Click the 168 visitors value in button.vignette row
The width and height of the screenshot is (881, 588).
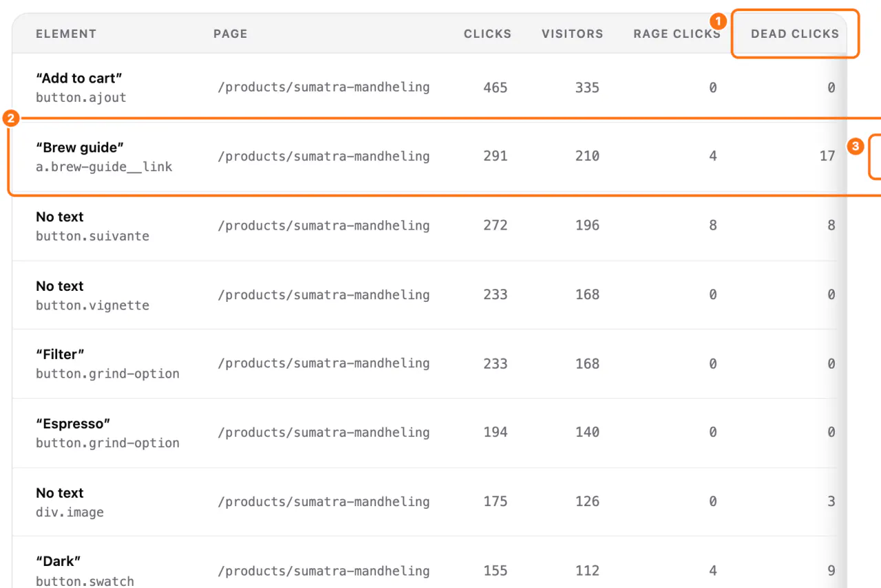click(x=587, y=295)
